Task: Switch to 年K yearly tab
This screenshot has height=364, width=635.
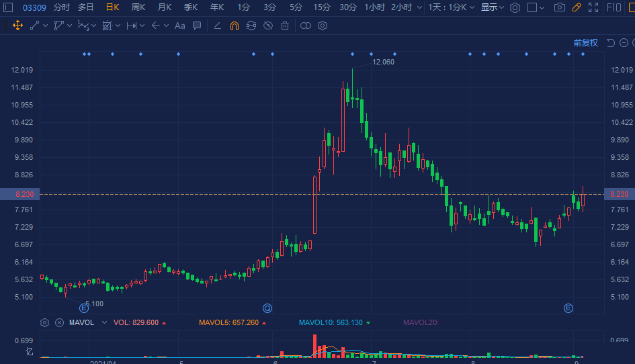Action: coord(216,7)
